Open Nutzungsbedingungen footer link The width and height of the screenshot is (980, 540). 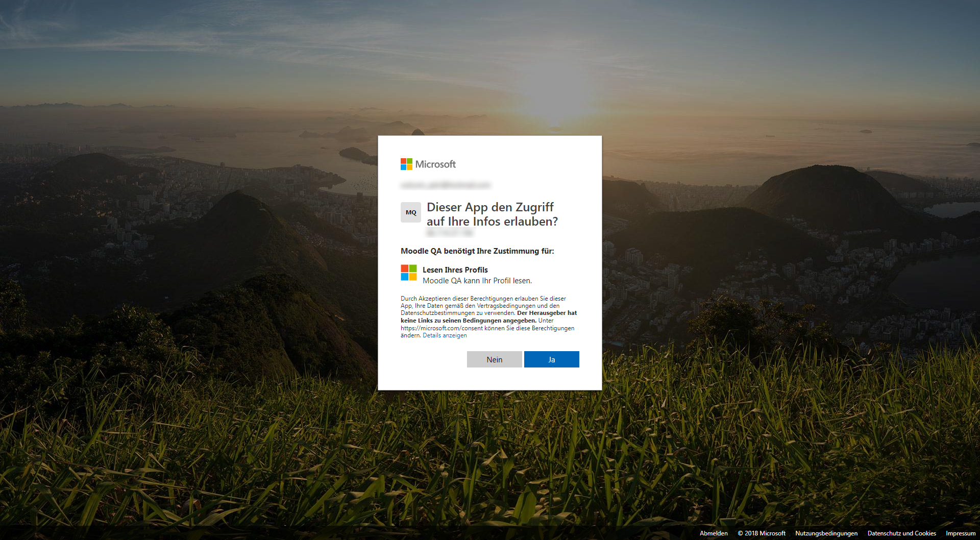point(826,533)
